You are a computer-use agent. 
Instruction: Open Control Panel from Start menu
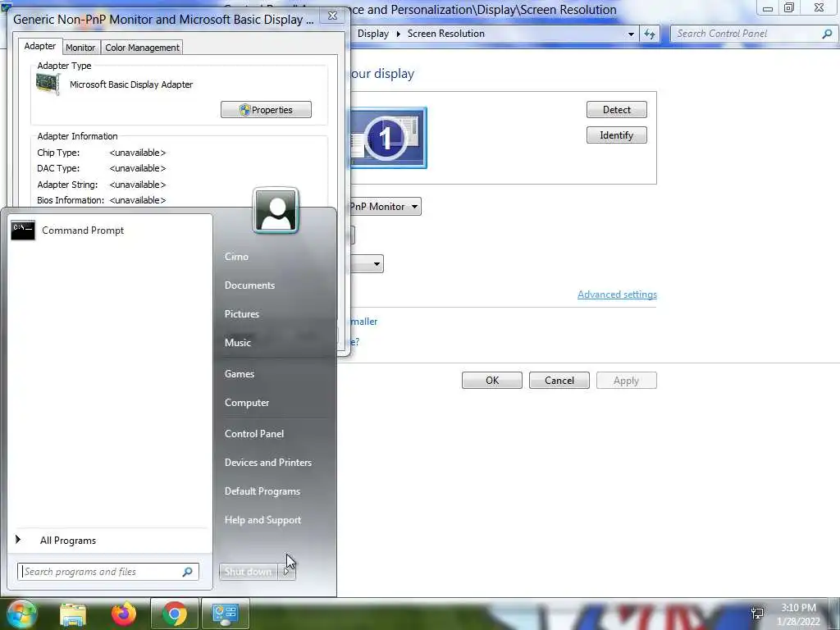254,434
